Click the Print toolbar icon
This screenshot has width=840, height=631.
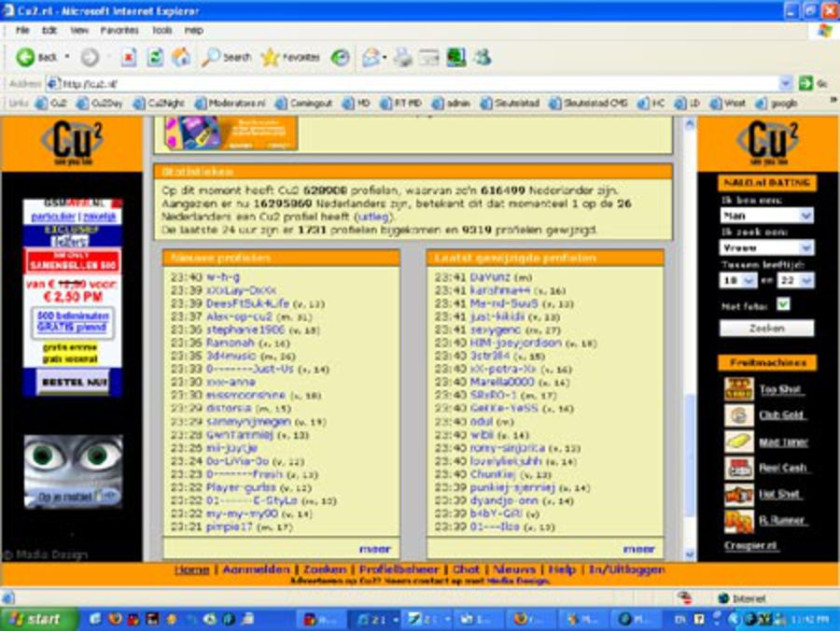[403, 57]
